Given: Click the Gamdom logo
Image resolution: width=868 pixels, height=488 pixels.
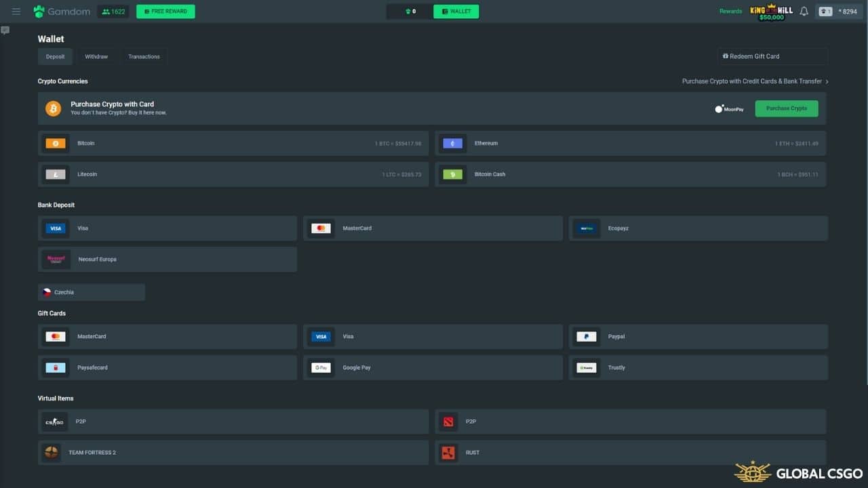Looking at the screenshot, I should pyautogui.click(x=62, y=12).
